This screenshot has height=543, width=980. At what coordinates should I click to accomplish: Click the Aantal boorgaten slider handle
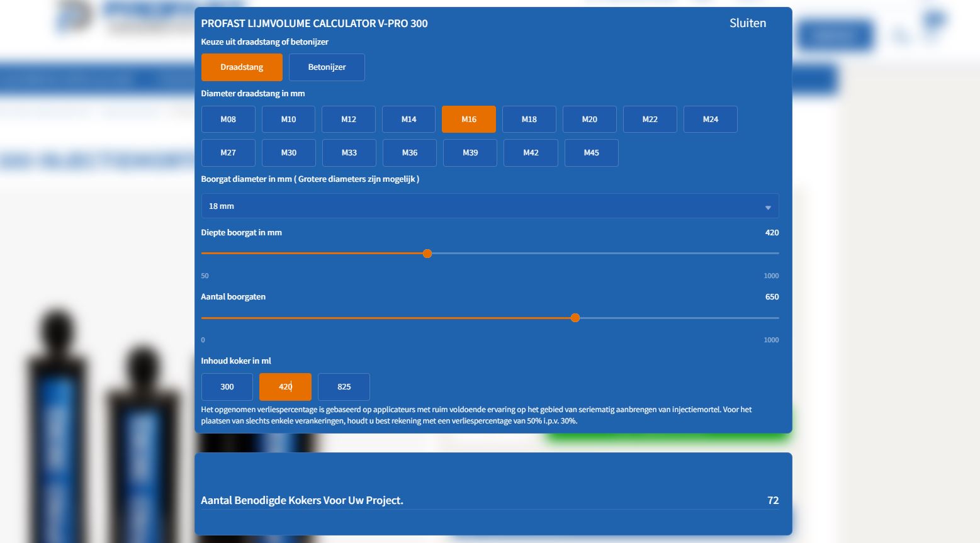(x=575, y=318)
